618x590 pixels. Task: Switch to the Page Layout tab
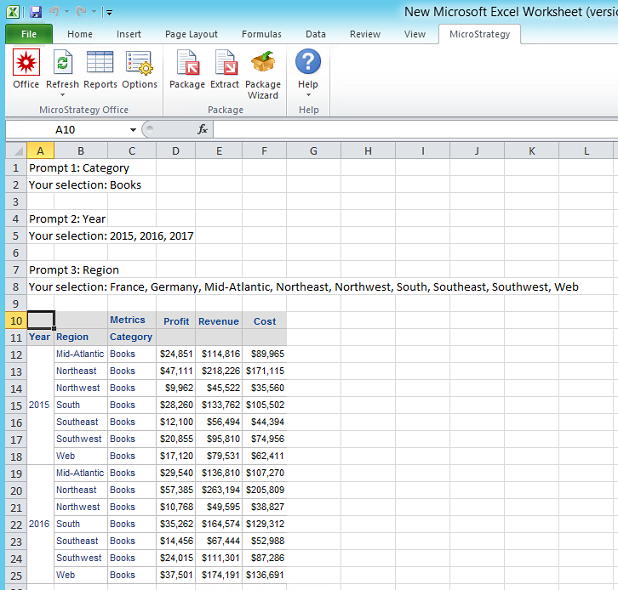191,34
